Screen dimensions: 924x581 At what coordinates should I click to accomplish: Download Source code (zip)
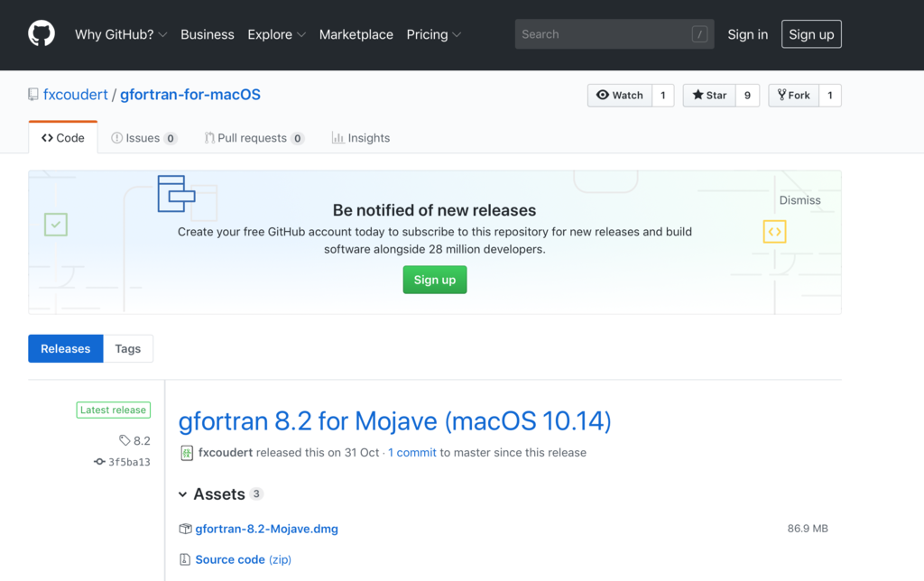[244, 559]
